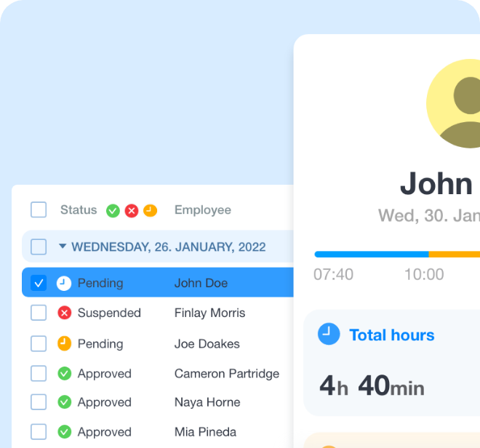480x448 pixels.
Task: Check the Joe Doakes row checkbox
Action: 39,343
